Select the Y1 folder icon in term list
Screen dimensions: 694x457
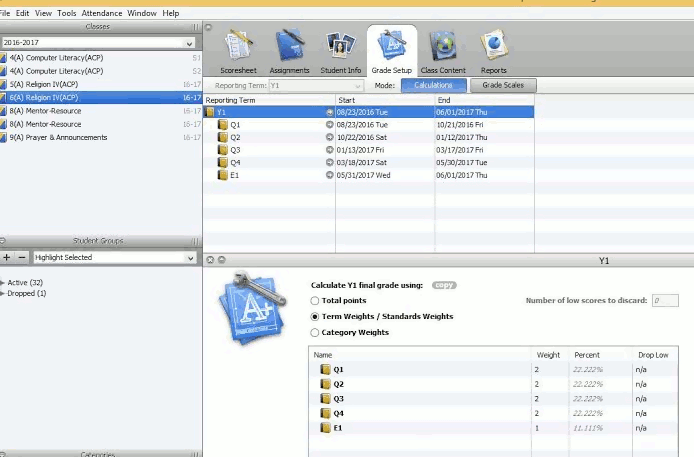(x=210, y=112)
